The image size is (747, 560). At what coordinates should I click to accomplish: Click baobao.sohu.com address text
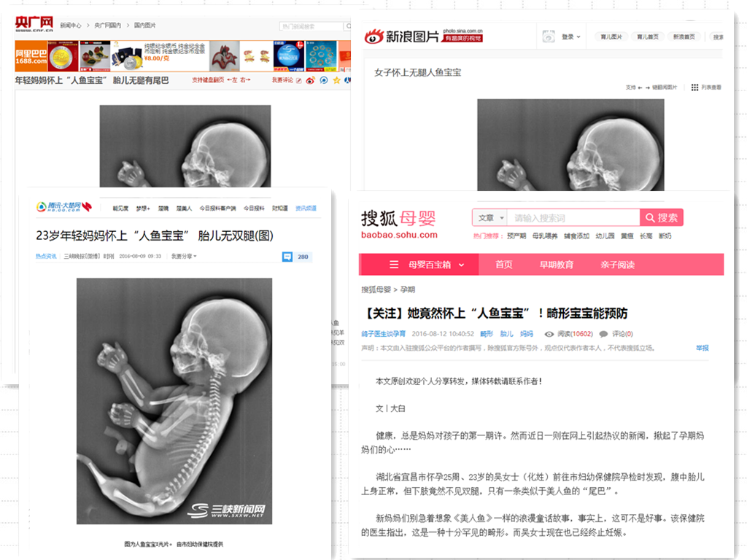(399, 235)
